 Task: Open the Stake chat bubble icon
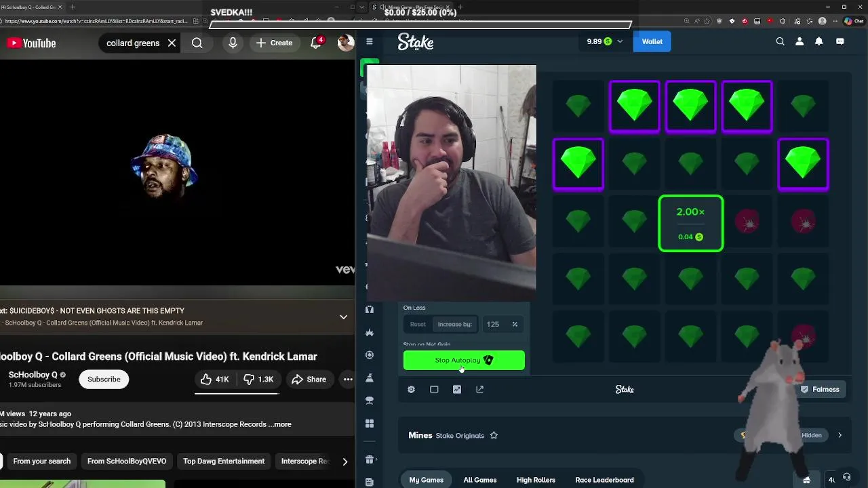840,41
